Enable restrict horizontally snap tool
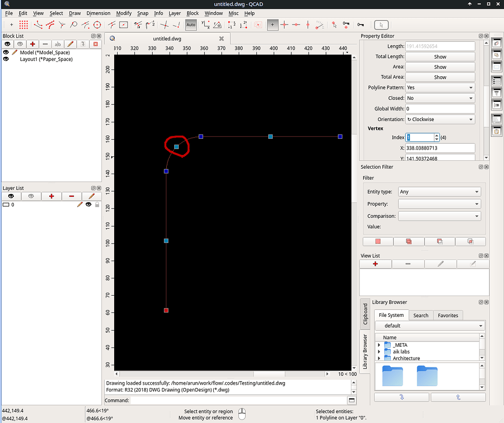The height and width of the screenshot is (423, 504). (x=296, y=25)
